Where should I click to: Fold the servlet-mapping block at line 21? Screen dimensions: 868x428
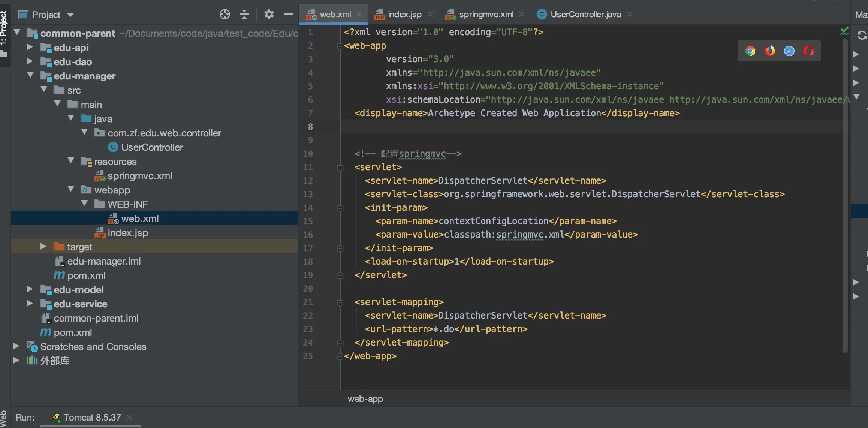pyautogui.click(x=340, y=302)
